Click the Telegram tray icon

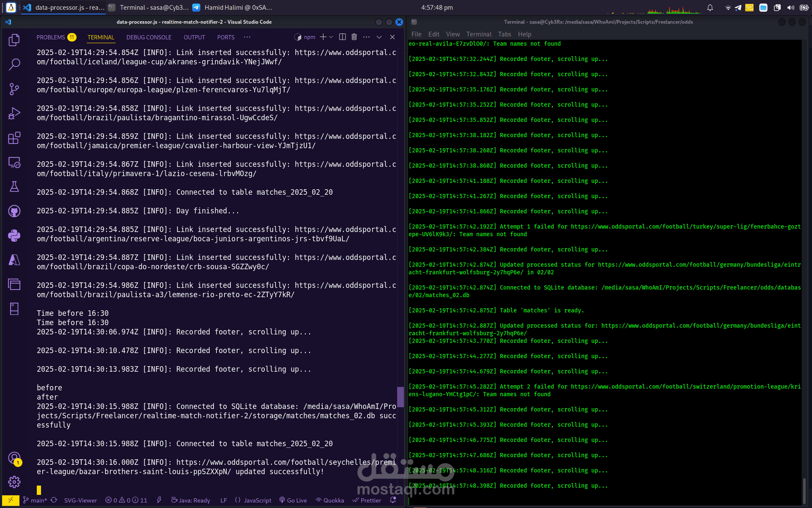738,8
